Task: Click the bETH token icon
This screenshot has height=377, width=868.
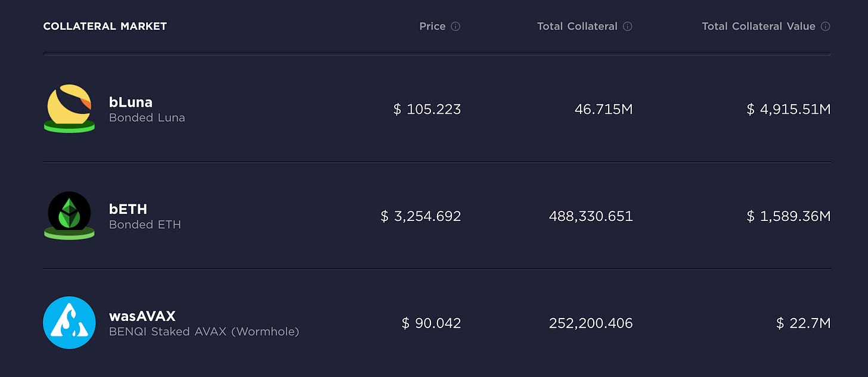Action: [x=69, y=216]
